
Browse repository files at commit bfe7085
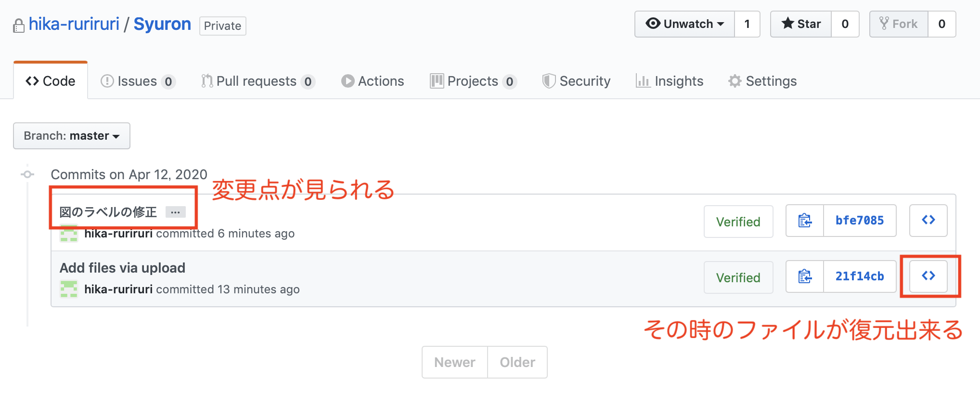pos(928,221)
